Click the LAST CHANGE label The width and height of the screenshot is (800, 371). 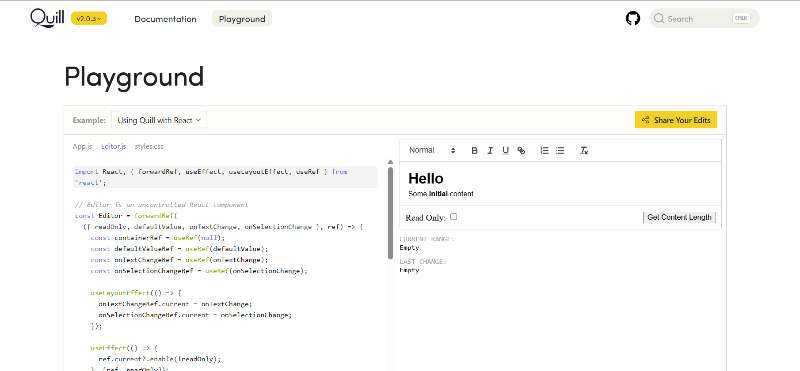[x=423, y=261]
